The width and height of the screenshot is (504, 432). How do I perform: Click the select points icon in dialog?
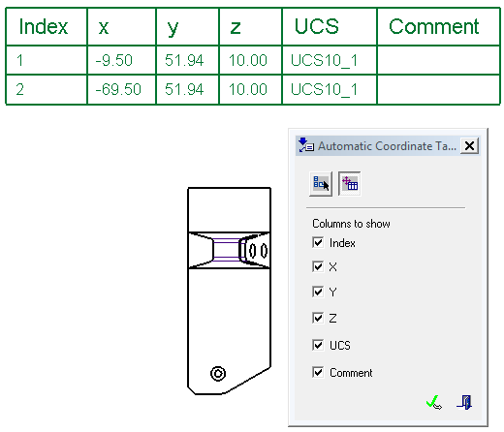click(321, 184)
